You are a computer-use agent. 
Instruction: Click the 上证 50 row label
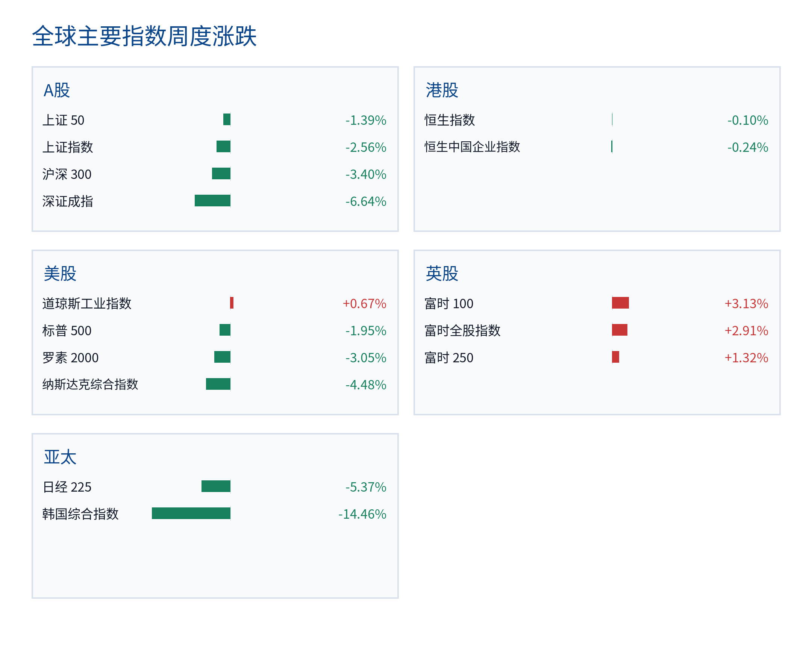(63, 120)
